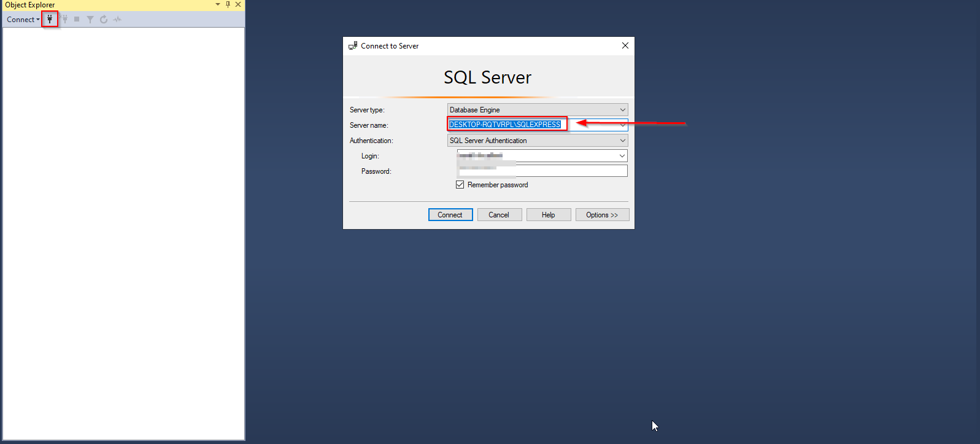Click the Connect button in dialog
Screen dimensions: 980x444
tap(450, 214)
